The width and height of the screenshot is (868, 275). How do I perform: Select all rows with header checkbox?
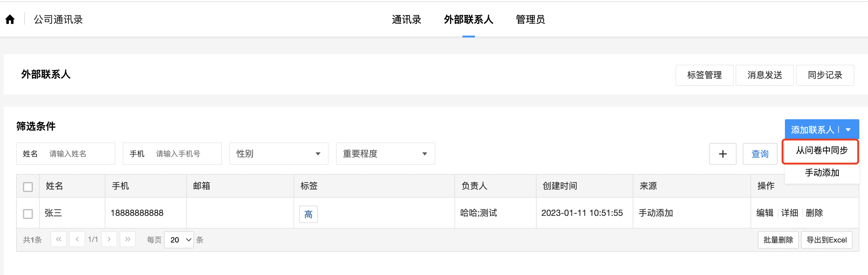[x=28, y=186]
